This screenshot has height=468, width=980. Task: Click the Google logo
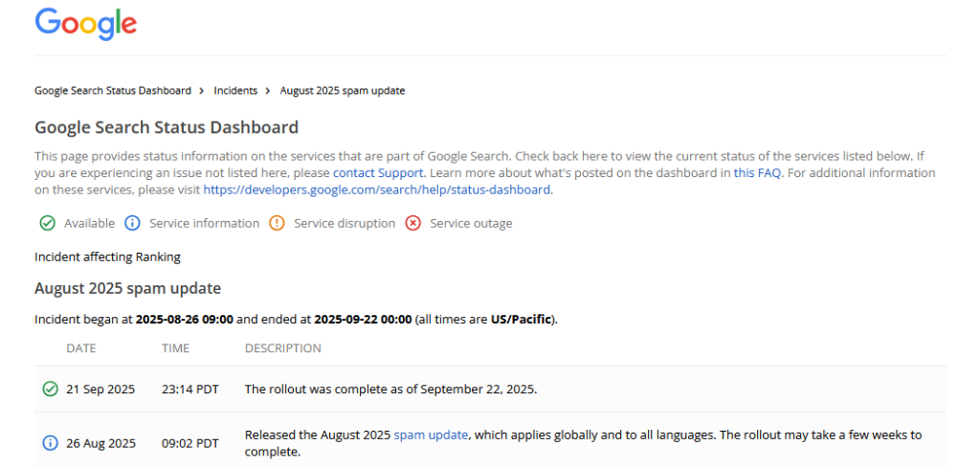point(86,24)
